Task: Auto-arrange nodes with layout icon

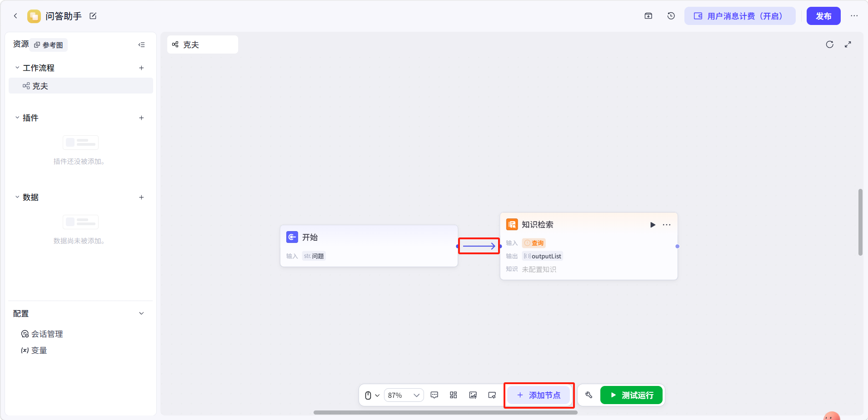Action: (454, 395)
